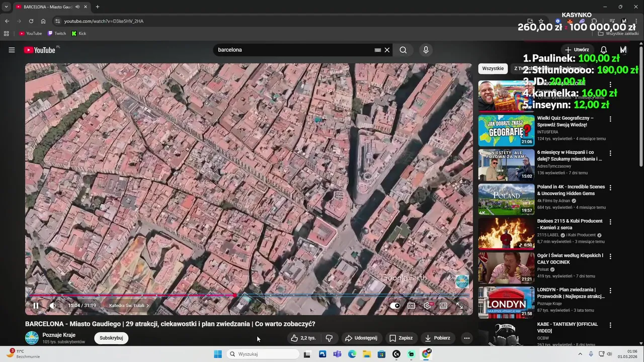Image resolution: width=644 pixels, height=362 pixels.
Task: Expand the 'Katedra Św. Eulali' chapter list
Action: coord(129,305)
